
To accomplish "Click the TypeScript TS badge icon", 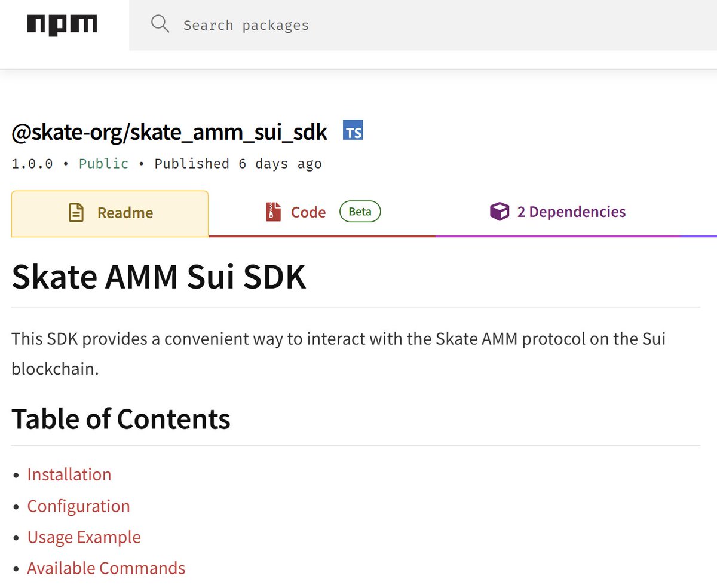I will (353, 130).
